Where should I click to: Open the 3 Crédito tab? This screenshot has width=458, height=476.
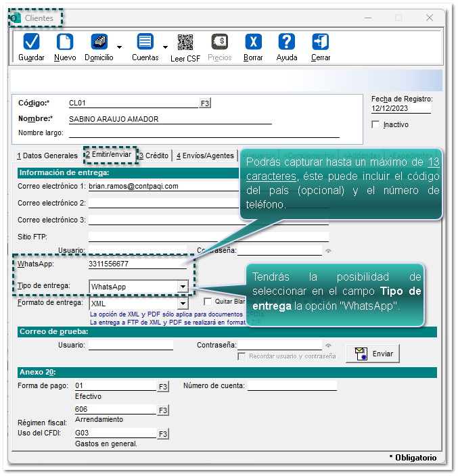coord(154,156)
